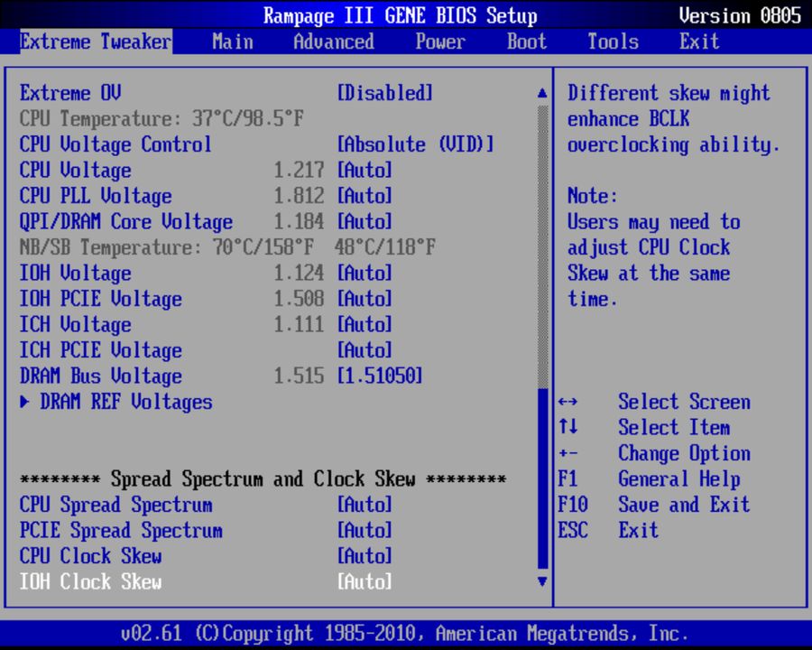The width and height of the screenshot is (812, 650).
Task: Click the Rampage III GENE BIOS Setup title
Action: click(x=401, y=15)
